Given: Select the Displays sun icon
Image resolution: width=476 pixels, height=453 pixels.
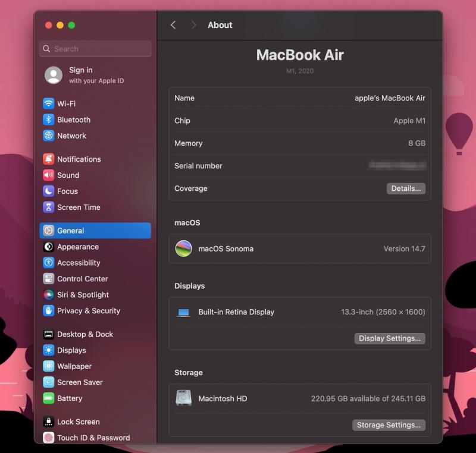Looking at the screenshot, I should tap(48, 350).
